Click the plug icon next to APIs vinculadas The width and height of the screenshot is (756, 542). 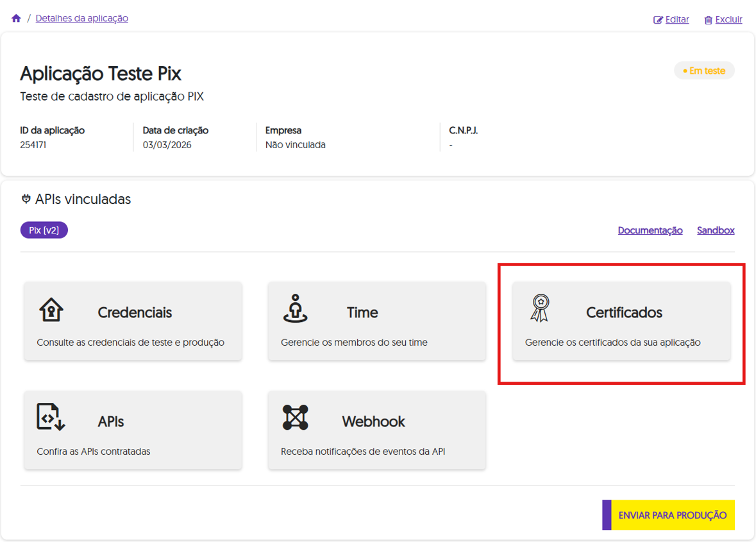click(x=26, y=199)
